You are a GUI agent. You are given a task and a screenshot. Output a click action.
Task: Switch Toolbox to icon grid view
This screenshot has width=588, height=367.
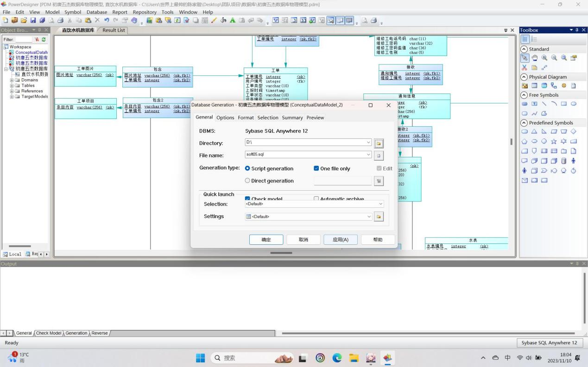click(525, 39)
